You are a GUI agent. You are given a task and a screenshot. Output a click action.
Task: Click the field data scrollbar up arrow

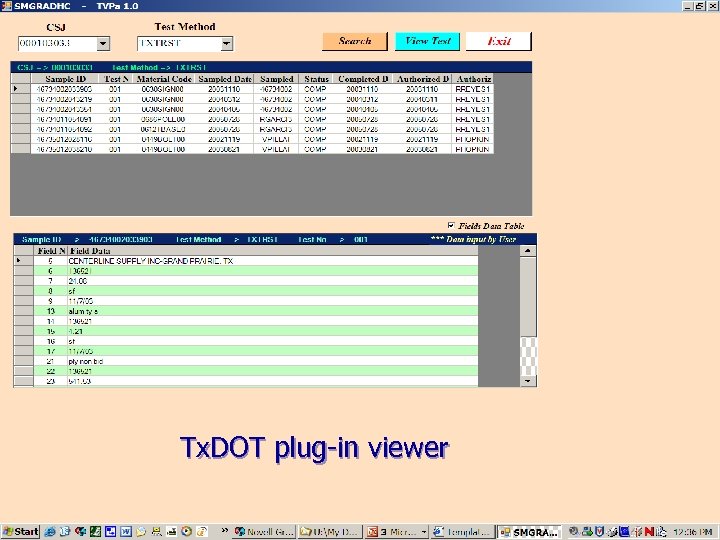(528, 251)
